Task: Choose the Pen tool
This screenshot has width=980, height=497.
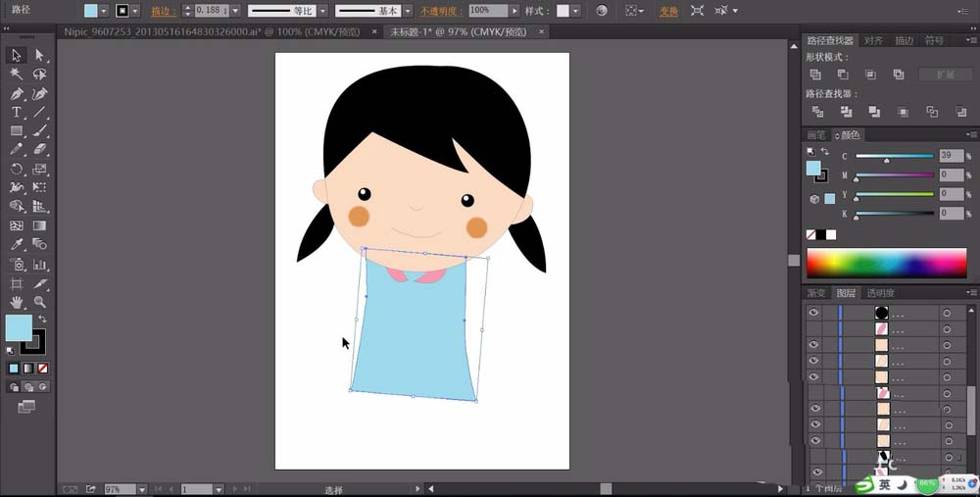Action: pyautogui.click(x=17, y=94)
